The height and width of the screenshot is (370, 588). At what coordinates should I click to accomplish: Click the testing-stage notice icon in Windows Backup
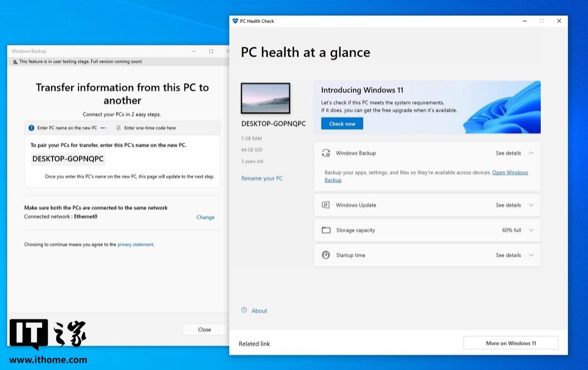(15, 62)
